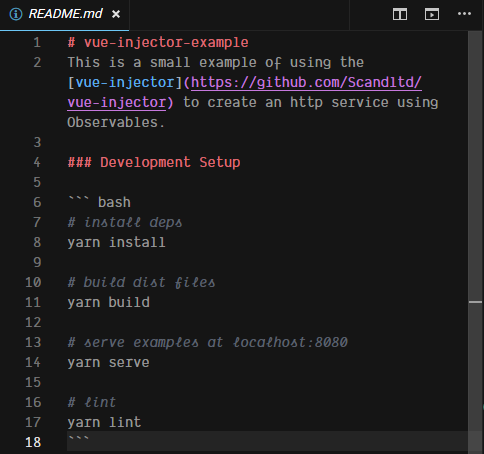Place cursor on 'yarn lint' line
Screen dimensions: 484x454
[104, 422]
